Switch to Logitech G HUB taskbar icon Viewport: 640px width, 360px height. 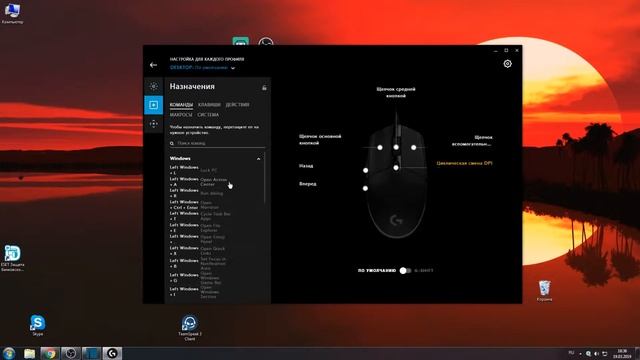click(112, 353)
